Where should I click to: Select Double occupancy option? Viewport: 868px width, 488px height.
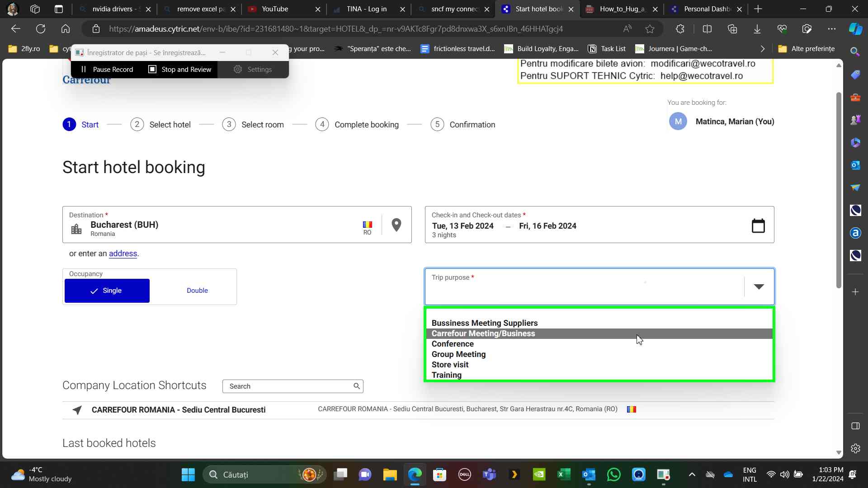[x=197, y=291]
